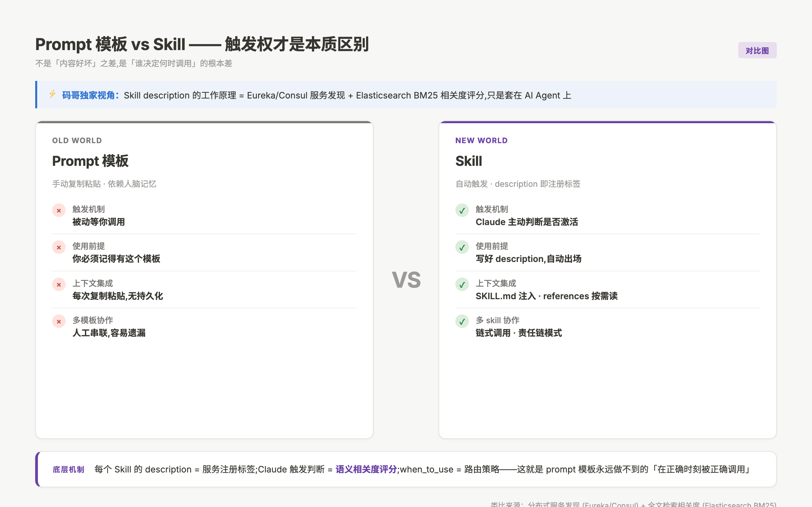Click the 对比图 badge
The image size is (812, 507).
pyautogui.click(x=757, y=50)
